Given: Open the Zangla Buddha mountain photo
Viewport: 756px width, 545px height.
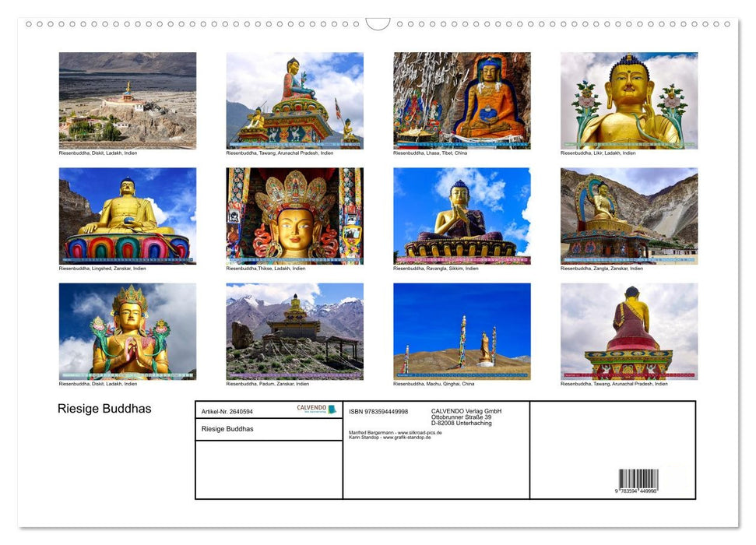Looking at the screenshot, I should pyautogui.click(x=629, y=216).
